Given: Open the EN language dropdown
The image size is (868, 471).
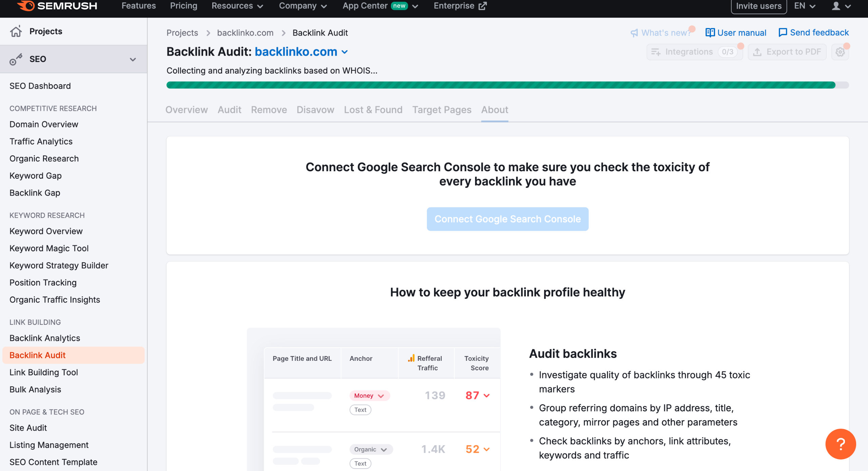Looking at the screenshot, I should pyautogui.click(x=805, y=6).
